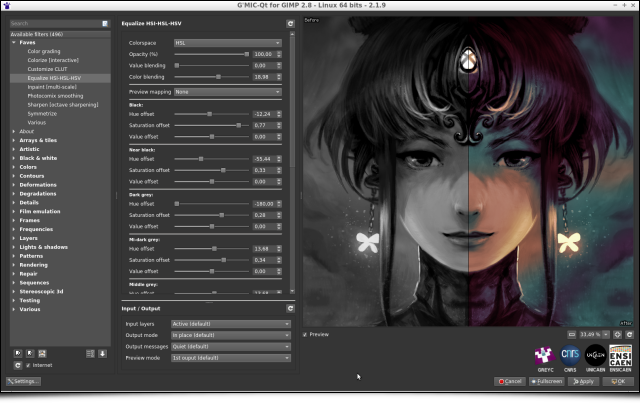Open the Settings... button
The width and height of the screenshot is (640, 403).
tap(23, 382)
